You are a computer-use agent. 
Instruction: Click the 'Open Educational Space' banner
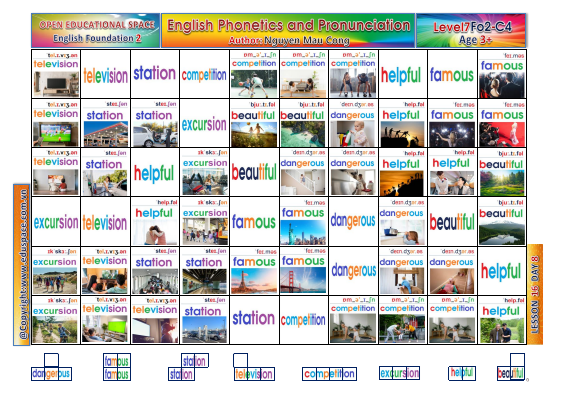96,30
